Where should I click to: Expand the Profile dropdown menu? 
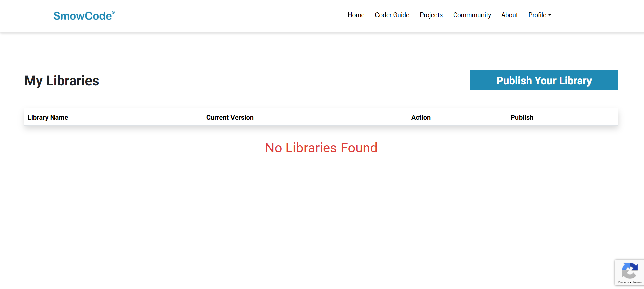click(540, 15)
